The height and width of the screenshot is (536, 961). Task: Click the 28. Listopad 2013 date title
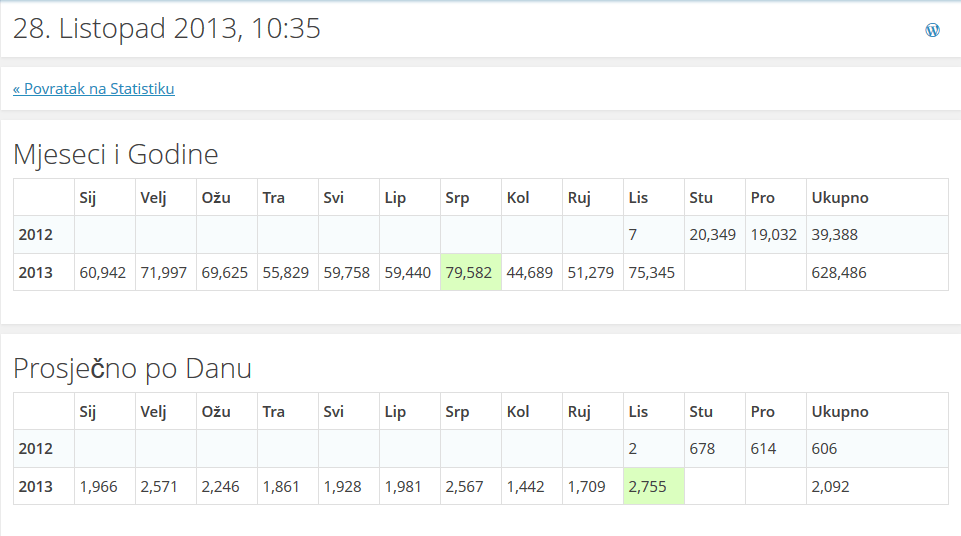coord(167,29)
